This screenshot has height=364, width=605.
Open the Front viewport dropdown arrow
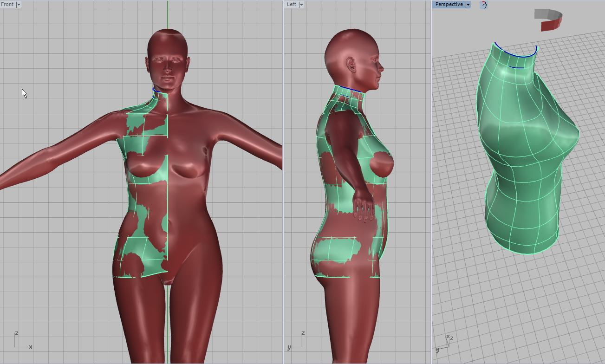point(19,4)
